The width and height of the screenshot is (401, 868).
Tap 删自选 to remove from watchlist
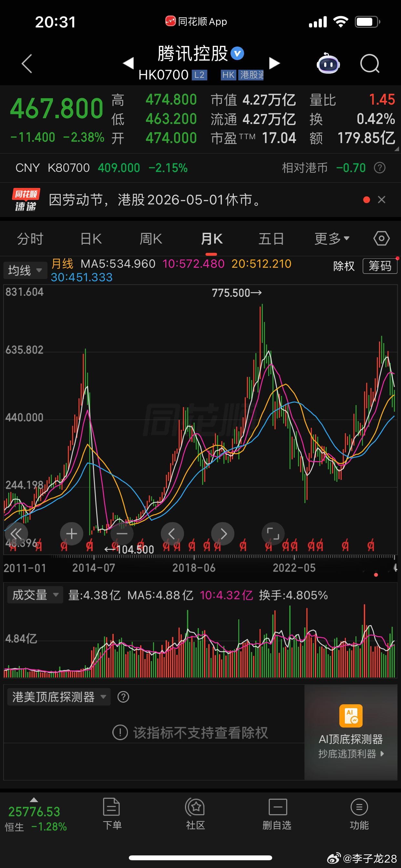[277, 814]
